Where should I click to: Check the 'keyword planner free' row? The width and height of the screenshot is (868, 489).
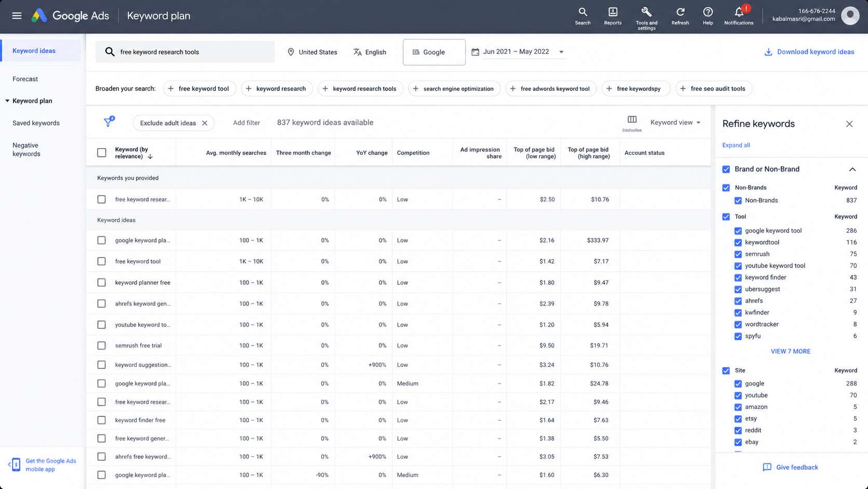pos(102,283)
